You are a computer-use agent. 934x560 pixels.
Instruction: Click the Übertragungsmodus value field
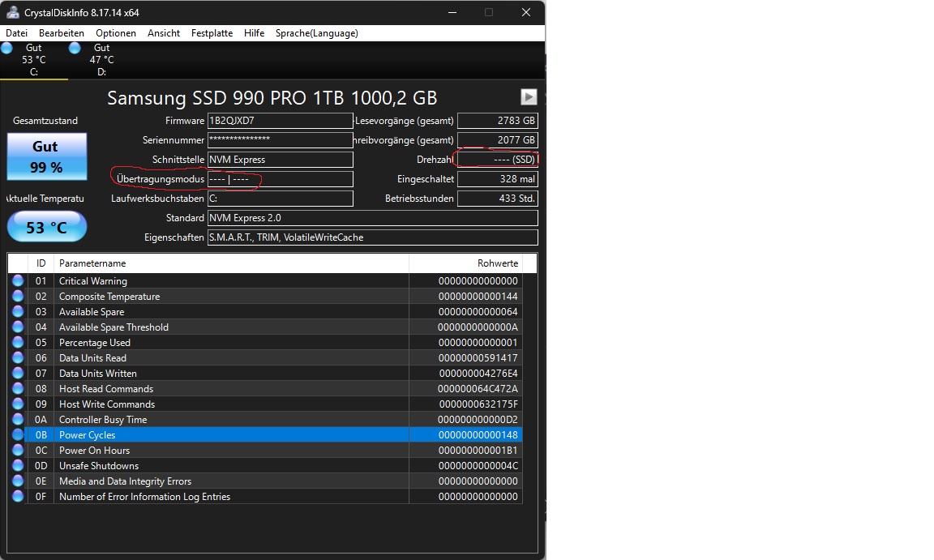click(x=280, y=179)
